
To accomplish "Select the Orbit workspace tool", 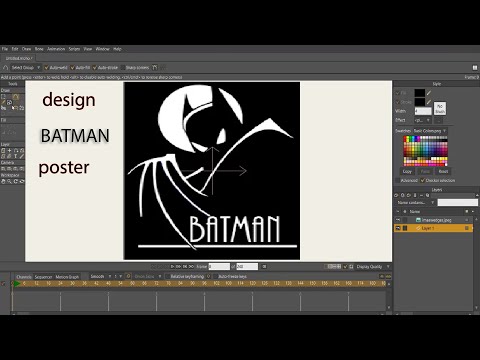I will pyautogui.click(x=22, y=181).
